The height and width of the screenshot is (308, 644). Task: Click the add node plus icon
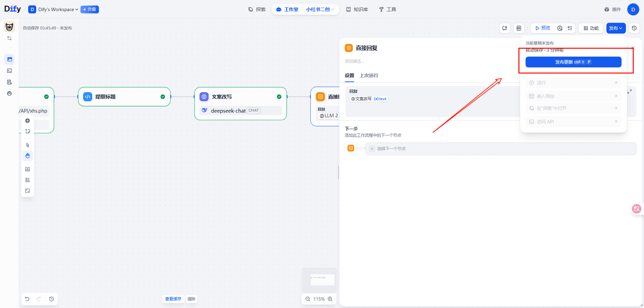click(x=27, y=121)
